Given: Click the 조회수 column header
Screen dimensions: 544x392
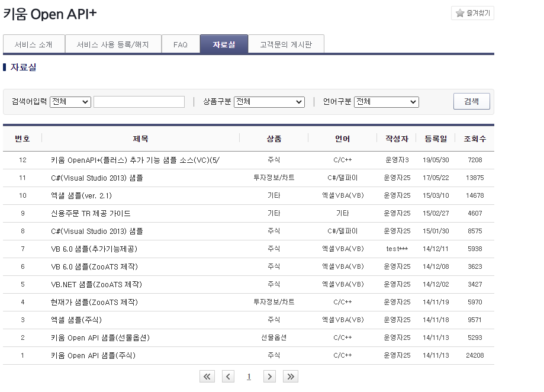Looking at the screenshot, I should click(x=475, y=139).
